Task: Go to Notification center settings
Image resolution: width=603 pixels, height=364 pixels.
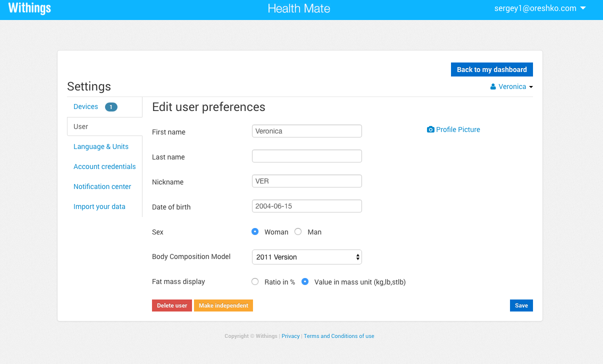Action: click(102, 186)
